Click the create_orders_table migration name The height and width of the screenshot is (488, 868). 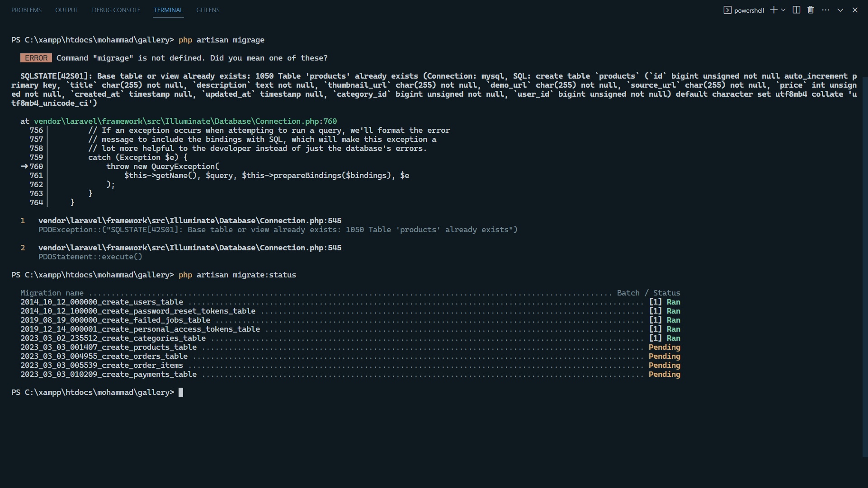(x=104, y=356)
